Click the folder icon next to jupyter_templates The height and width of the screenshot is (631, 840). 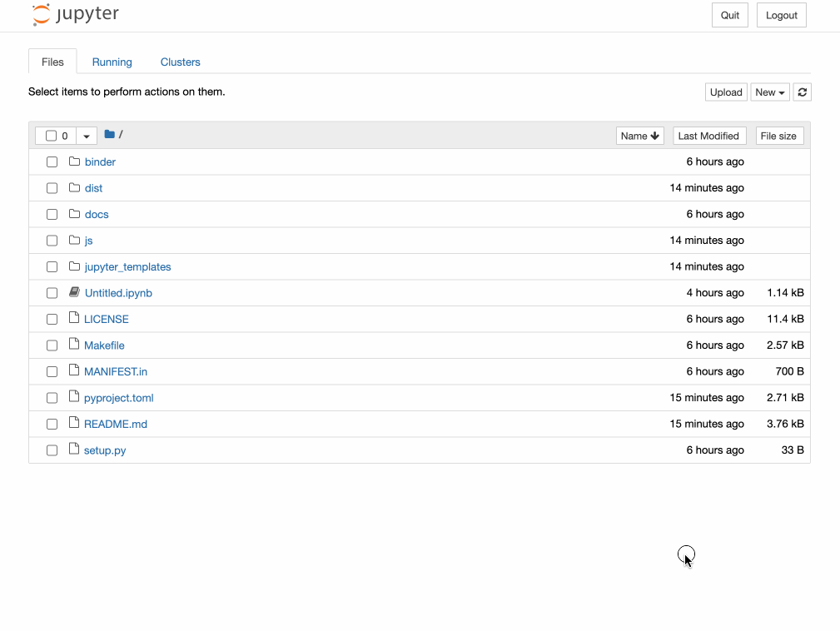[75, 266]
